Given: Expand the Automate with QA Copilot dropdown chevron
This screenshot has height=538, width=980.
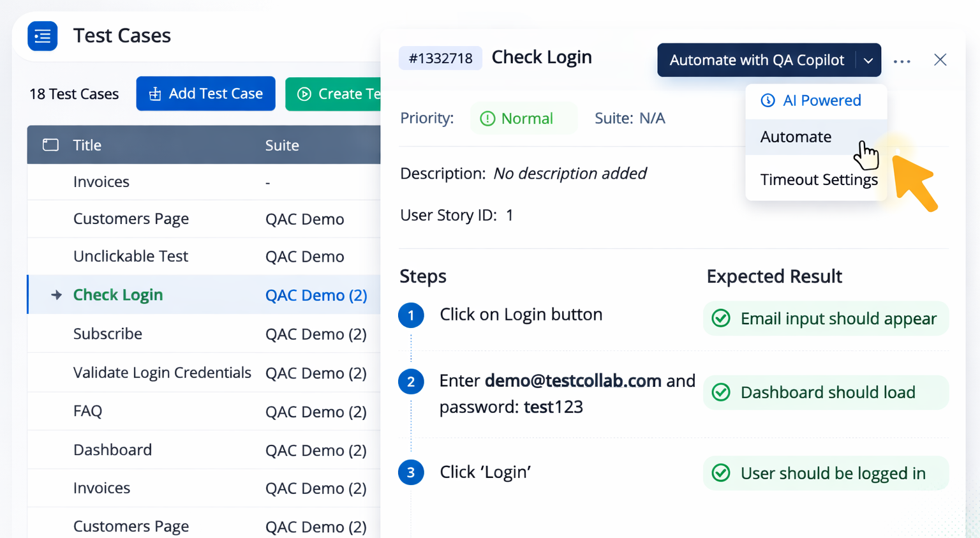Looking at the screenshot, I should pos(868,60).
